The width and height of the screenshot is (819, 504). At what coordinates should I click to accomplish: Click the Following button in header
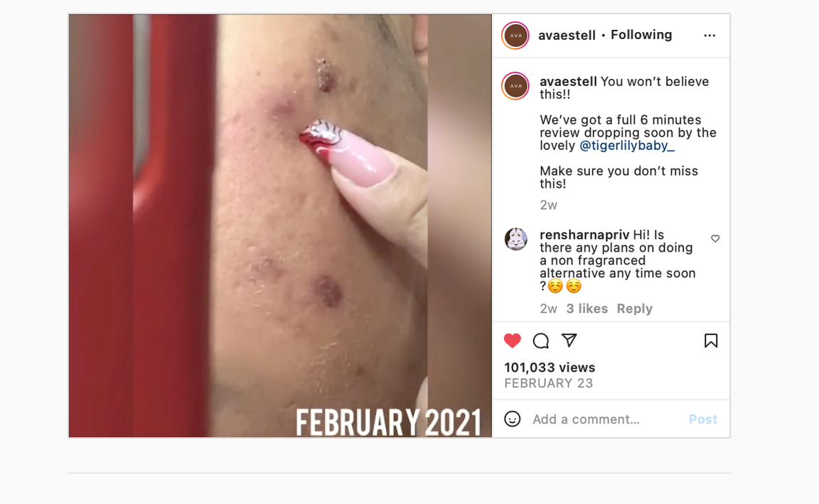point(641,35)
